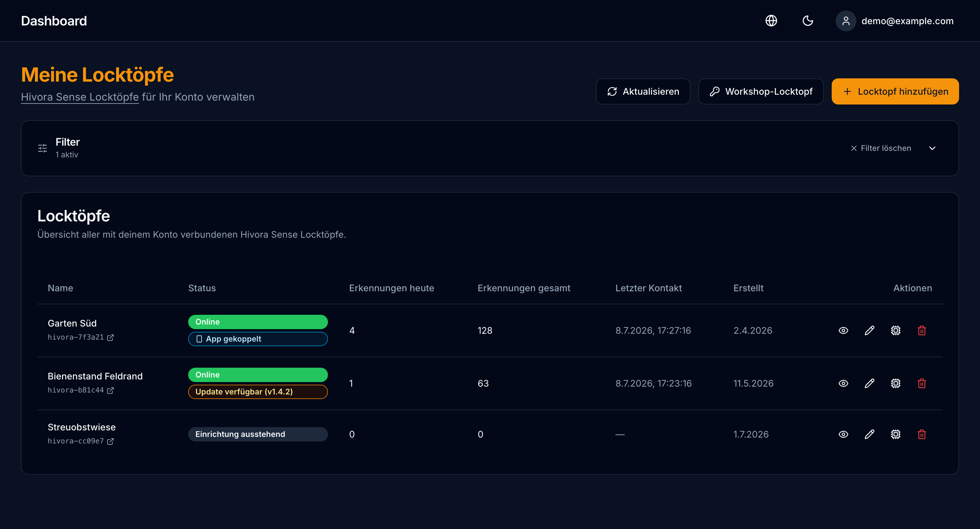Click created date 11.5.2026
The image size is (980, 529).
(x=753, y=383)
